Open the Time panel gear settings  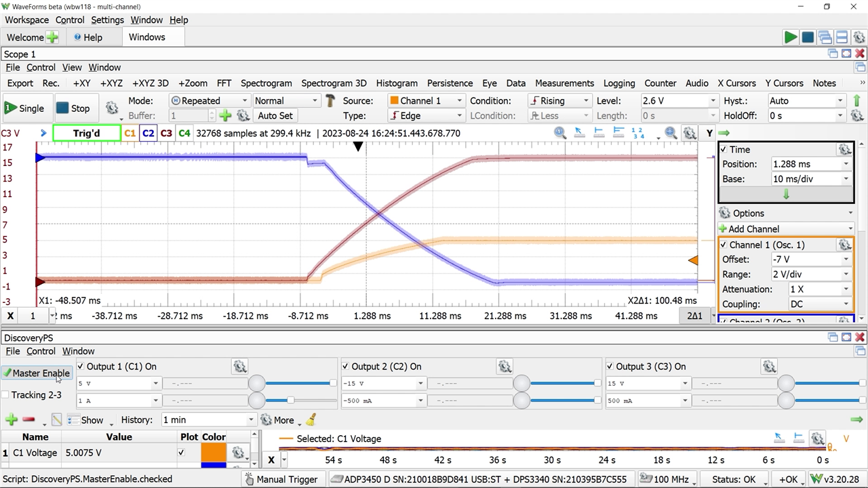pyautogui.click(x=844, y=149)
